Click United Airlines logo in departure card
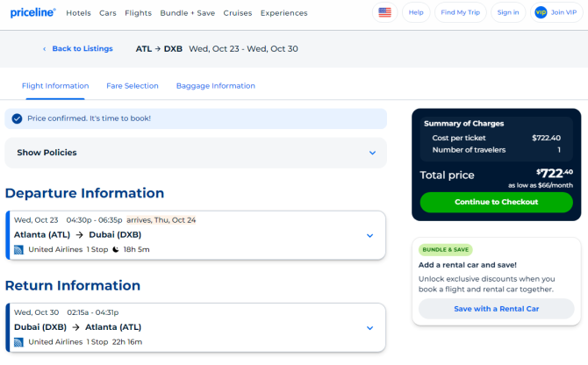This screenshot has height=365, width=588. [18, 249]
